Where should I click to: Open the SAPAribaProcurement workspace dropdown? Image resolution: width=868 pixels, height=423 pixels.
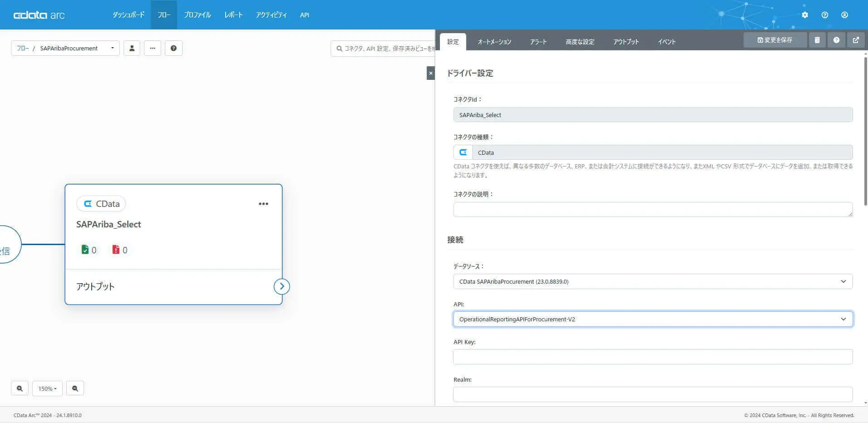tap(77, 48)
